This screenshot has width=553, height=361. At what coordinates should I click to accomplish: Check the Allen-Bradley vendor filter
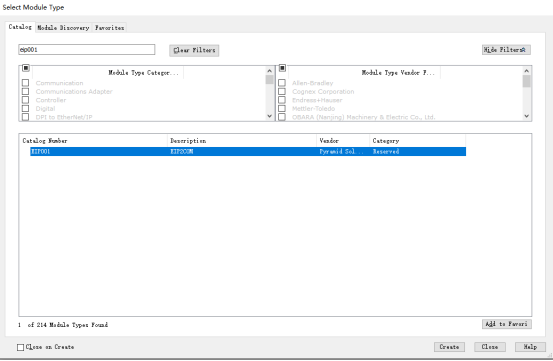coord(282,83)
